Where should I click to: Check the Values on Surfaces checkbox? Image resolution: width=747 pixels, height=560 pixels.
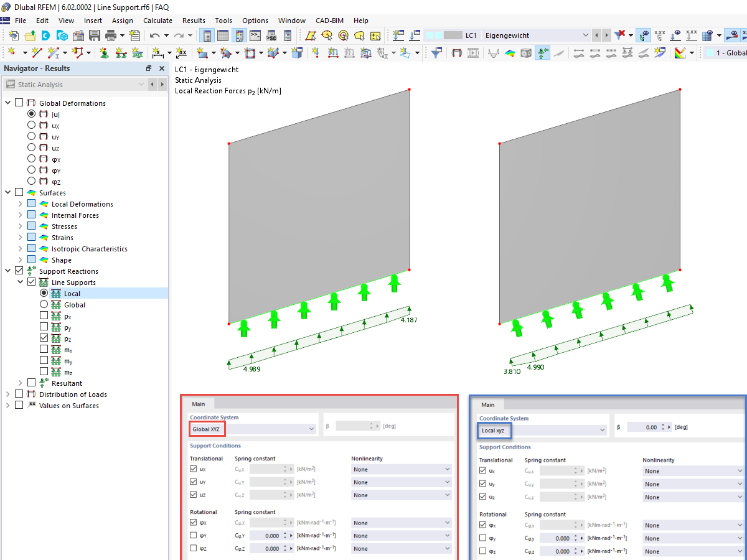click(19, 406)
